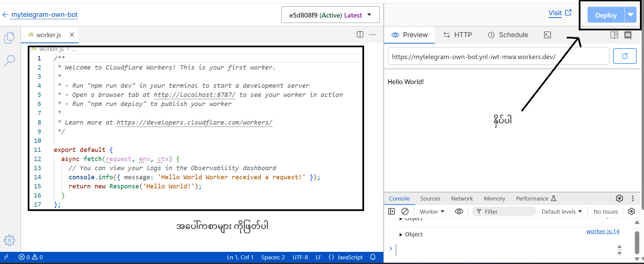Open console settings gear icon
The width and height of the screenshot is (644, 264).
631,211
